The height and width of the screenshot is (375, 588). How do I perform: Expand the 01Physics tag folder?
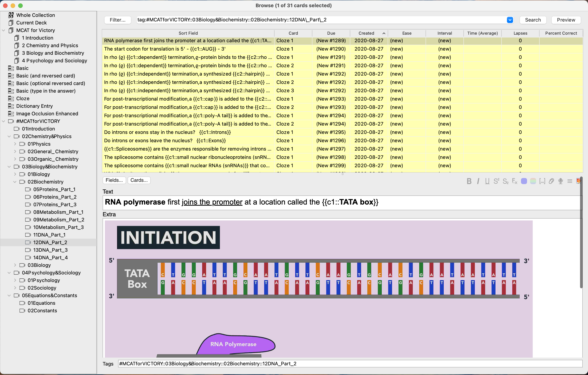(15, 144)
